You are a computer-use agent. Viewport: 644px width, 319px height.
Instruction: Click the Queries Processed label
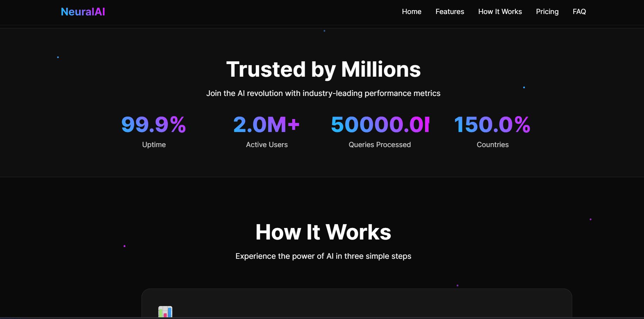click(380, 144)
